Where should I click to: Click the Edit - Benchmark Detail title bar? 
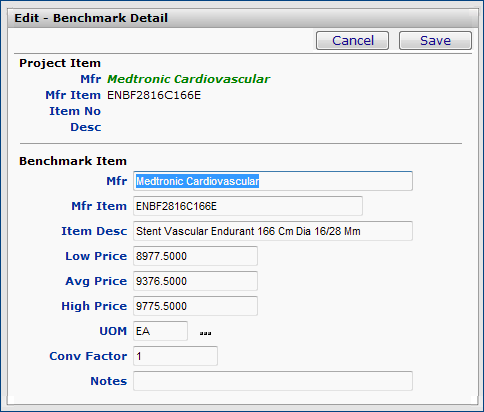click(x=243, y=18)
